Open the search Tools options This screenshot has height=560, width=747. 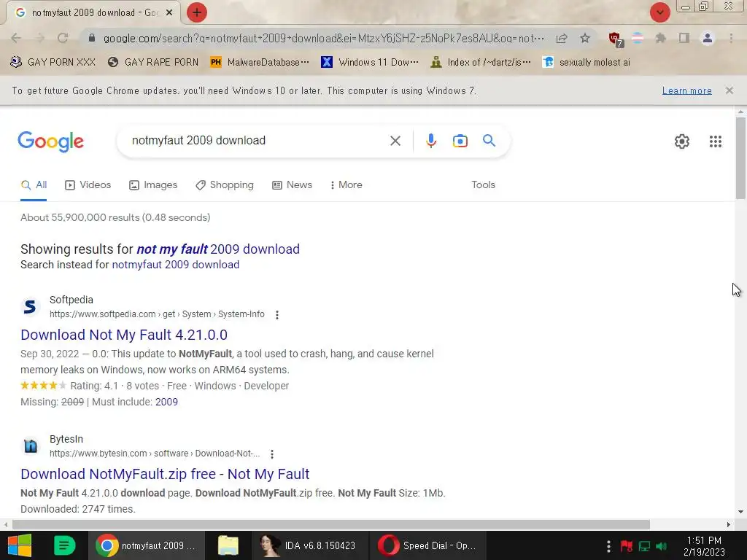point(483,184)
